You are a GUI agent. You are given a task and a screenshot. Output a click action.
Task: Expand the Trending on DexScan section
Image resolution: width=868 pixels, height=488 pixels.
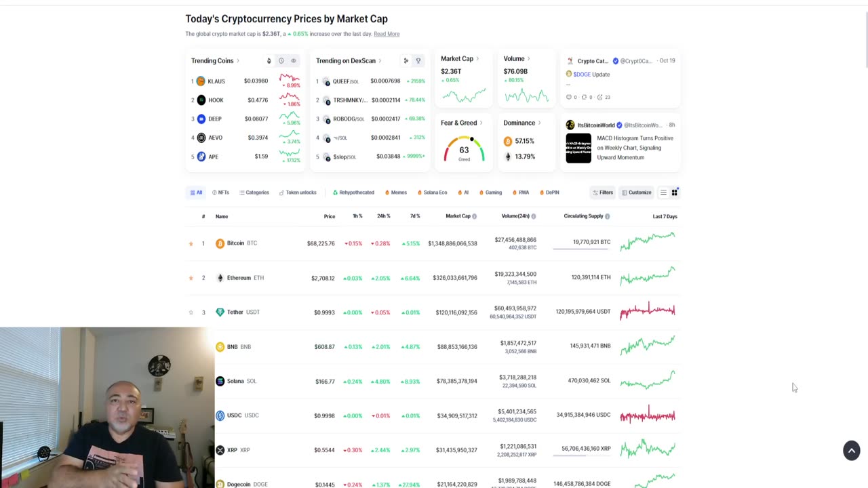(349, 61)
